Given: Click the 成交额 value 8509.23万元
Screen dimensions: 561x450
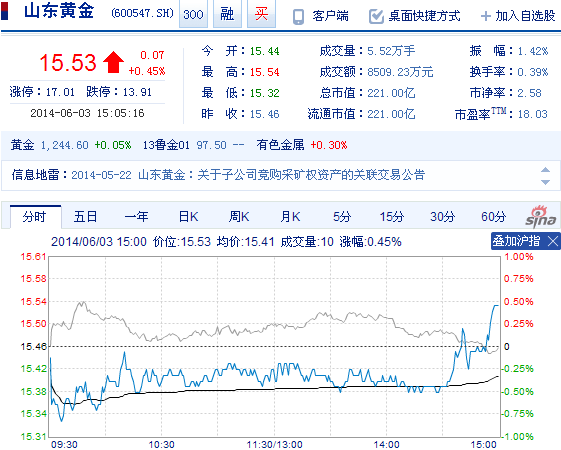Looking at the screenshot, I should pyautogui.click(x=400, y=72).
